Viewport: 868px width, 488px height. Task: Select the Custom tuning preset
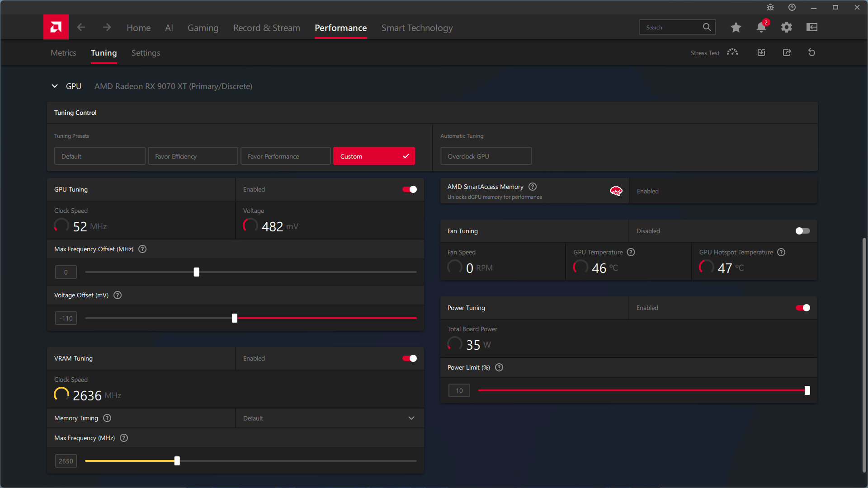373,156
